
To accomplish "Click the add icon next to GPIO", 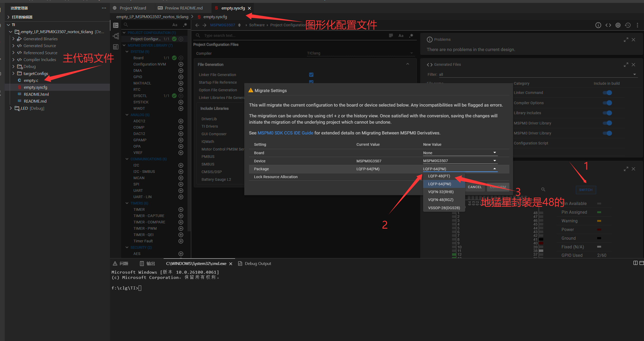I will click(x=181, y=77).
